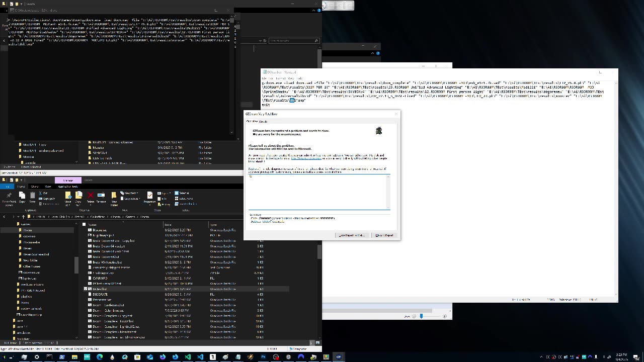
Task: Click the History icon in the Open group
Action: coord(164,204)
